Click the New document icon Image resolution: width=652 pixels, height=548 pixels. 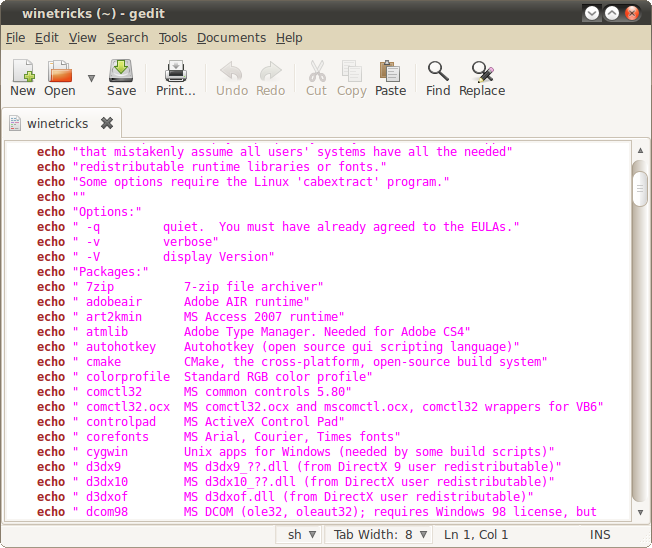pos(23,72)
